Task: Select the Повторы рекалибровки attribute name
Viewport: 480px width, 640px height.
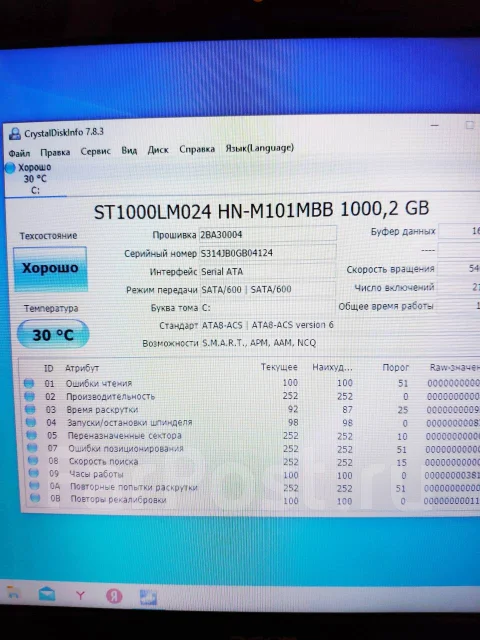Action: 119,499
